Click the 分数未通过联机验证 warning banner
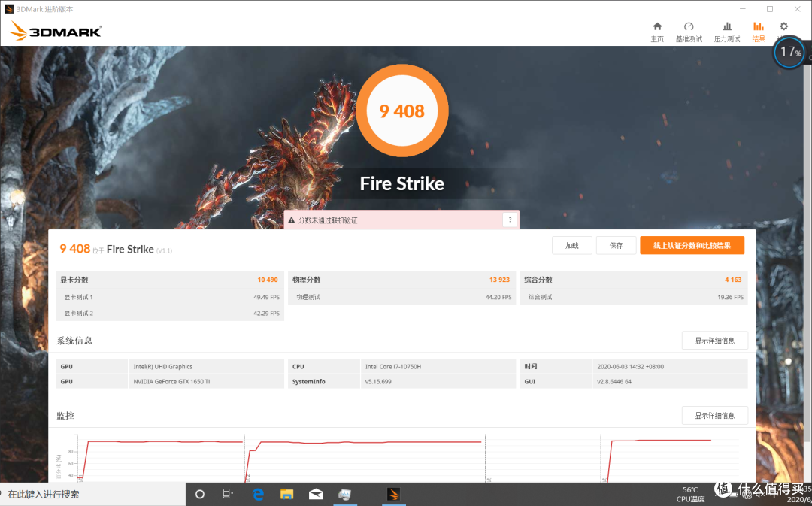Image resolution: width=812 pixels, height=506 pixels. (x=401, y=220)
